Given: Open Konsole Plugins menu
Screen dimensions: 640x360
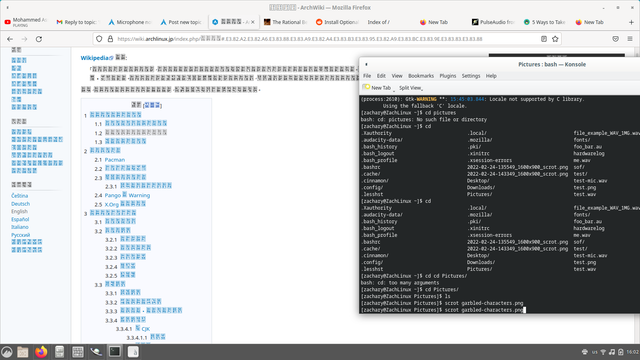Looking at the screenshot, I should coord(448,76).
